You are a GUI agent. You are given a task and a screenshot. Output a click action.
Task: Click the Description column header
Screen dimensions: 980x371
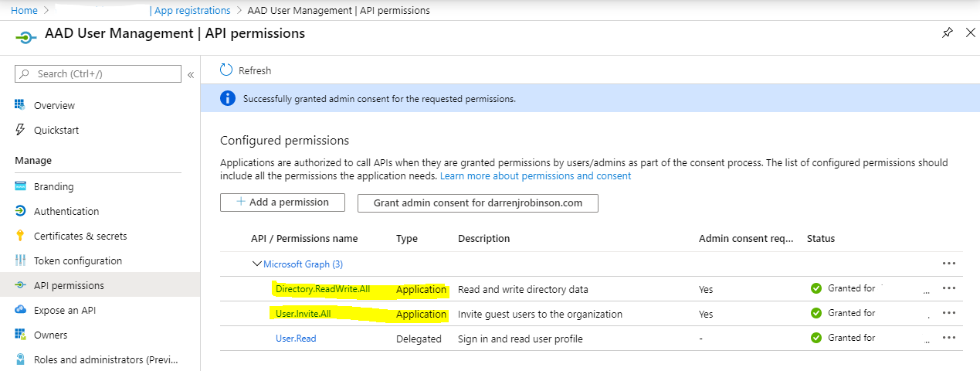pyautogui.click(x=483, y=238)
